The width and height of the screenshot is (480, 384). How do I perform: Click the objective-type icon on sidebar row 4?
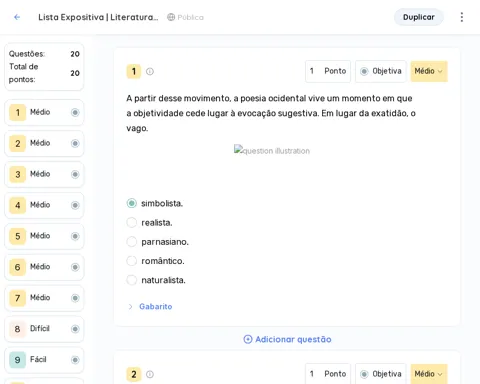(x=75, y=205)
